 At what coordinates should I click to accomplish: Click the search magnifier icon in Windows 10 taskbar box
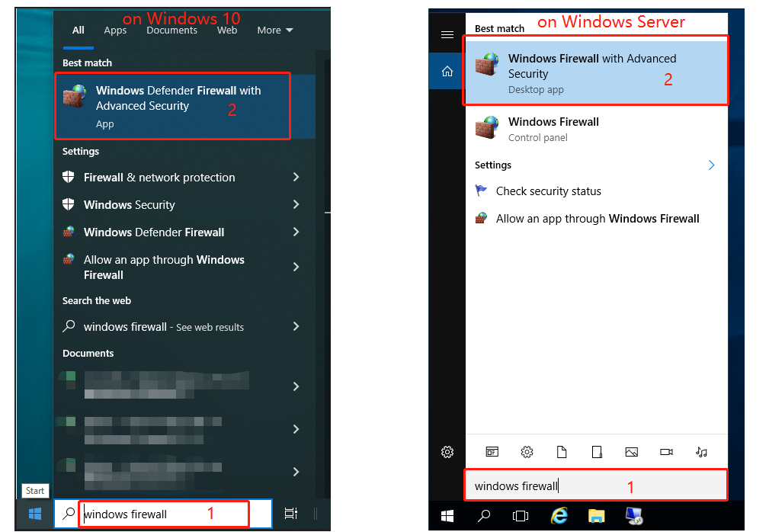coord(69,514)
